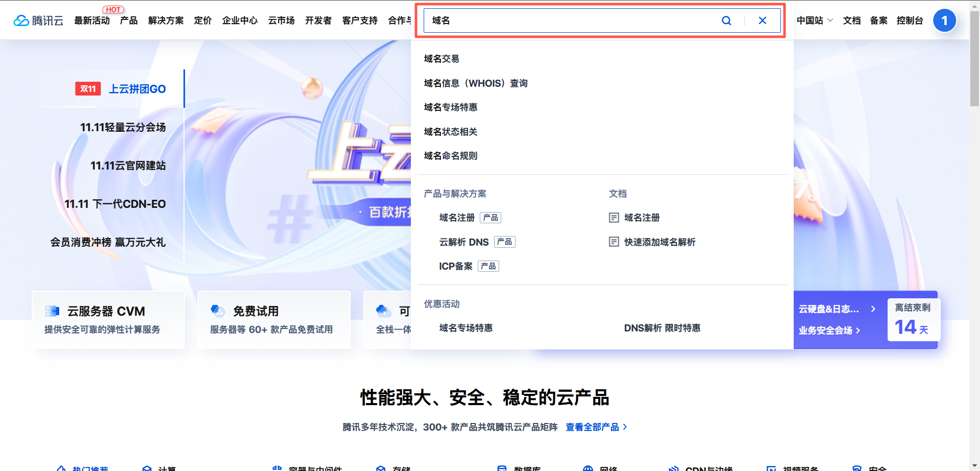The height and width of the screenshot is (471, 980).
Task: Click the Tencent Cloud logo
Action: [x=38, y=20]
